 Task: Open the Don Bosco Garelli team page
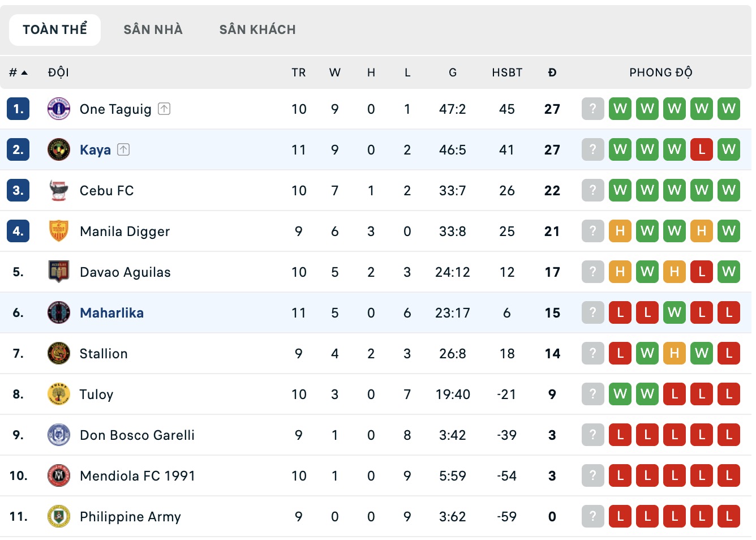click(137, 435)
